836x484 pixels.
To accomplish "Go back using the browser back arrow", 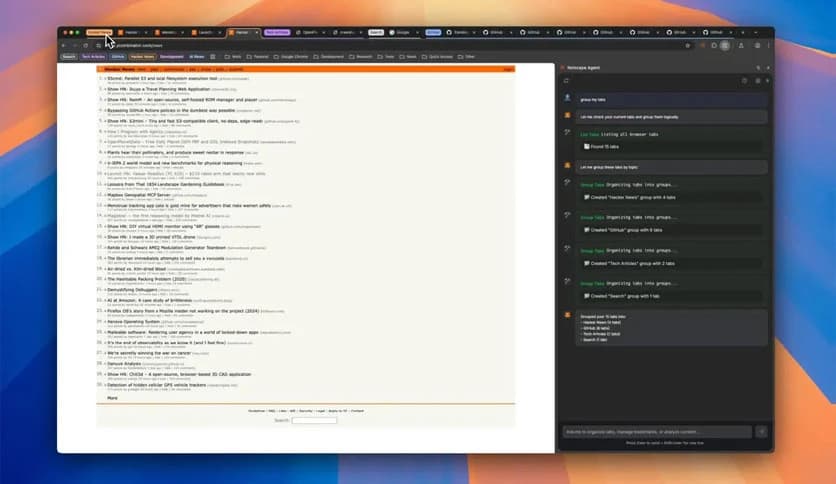I will pyautogui.click(x=64, y=46).
